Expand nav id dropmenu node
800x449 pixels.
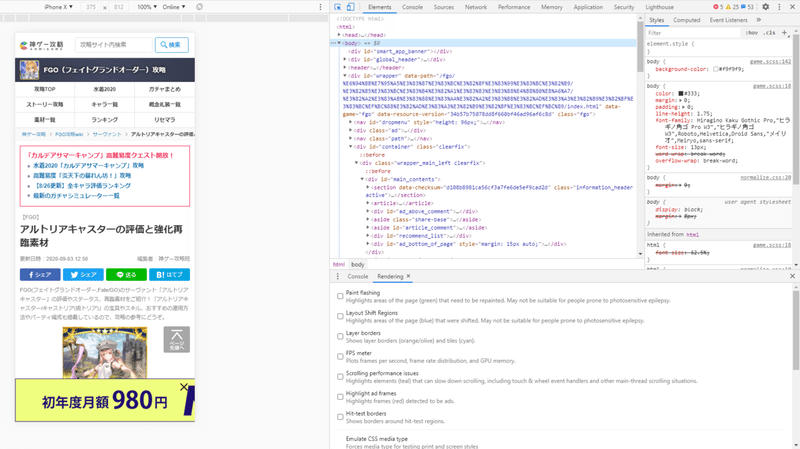351,122
